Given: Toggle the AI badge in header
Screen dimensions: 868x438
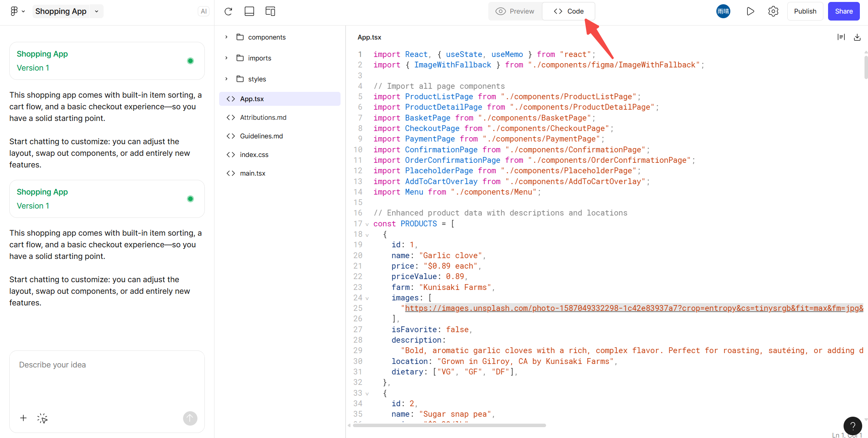Looking at the screenshot, I should [x=204, y=11].
